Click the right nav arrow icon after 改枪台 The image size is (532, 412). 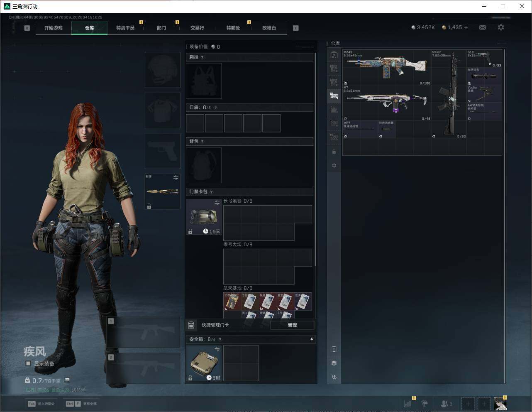click(296, 28)
